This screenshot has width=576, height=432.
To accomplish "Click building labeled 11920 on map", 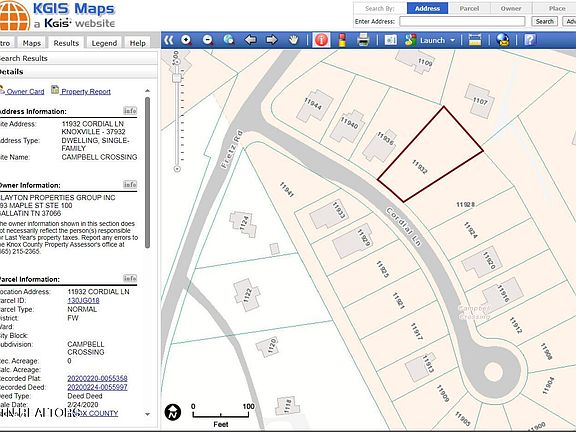I will pyautogui.click(x=482, y=262).
